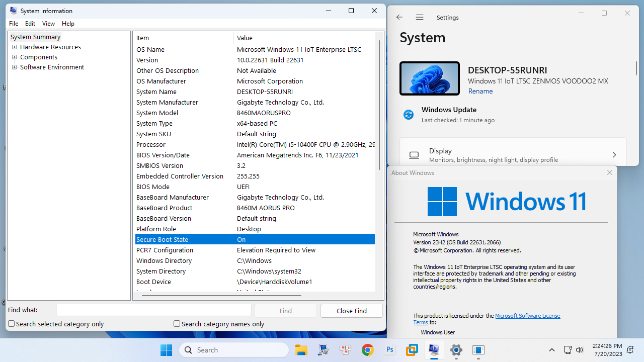644x362 pixels.
Task: Open VMware icon on the taskbar
Action: tap(412, 350)
